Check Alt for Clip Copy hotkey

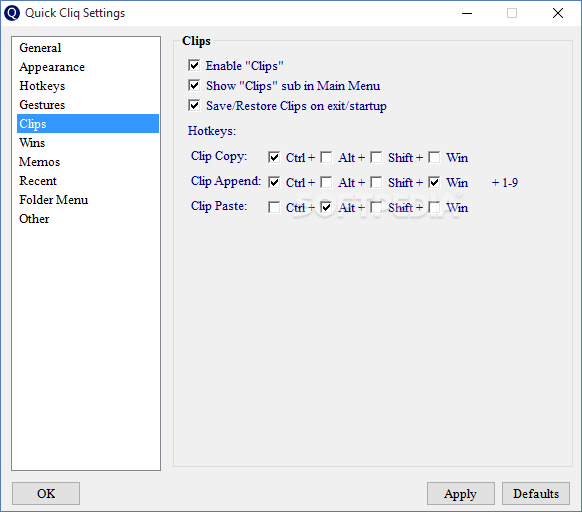pyautogui.click(x=326, y=157)
